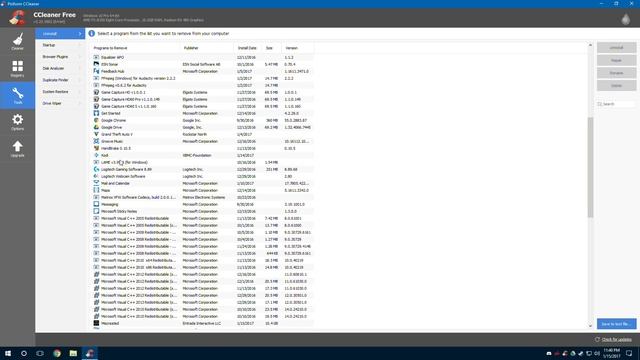Click the ESN Sonar program icon
This screenshot has width=640, height=360.
click(96, 64)
